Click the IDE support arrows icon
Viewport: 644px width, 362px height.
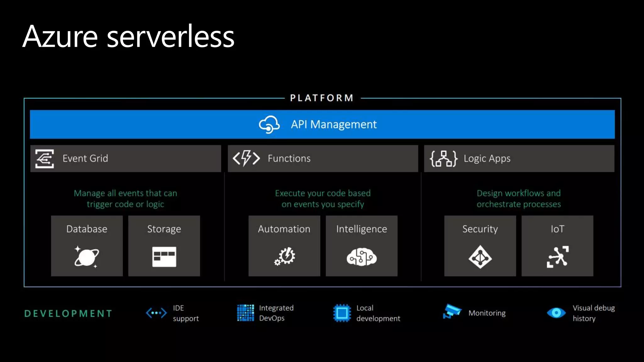(x=156, y=313)
